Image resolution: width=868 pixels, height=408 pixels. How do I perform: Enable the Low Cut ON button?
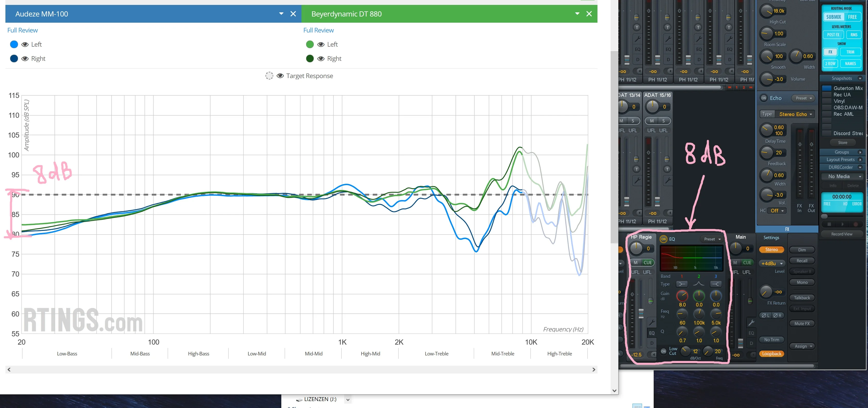click(x=663, y=351)
